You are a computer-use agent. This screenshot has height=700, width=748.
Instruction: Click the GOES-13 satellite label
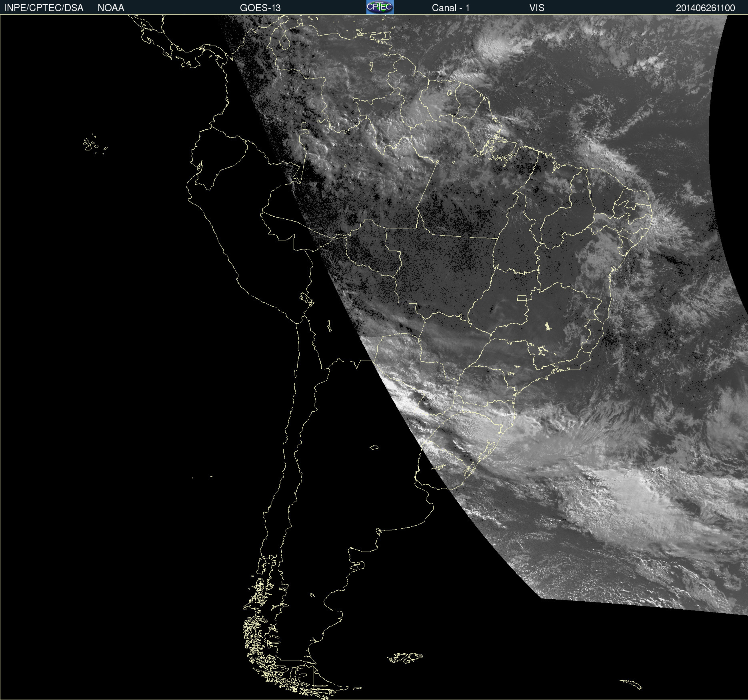(260, 8)
